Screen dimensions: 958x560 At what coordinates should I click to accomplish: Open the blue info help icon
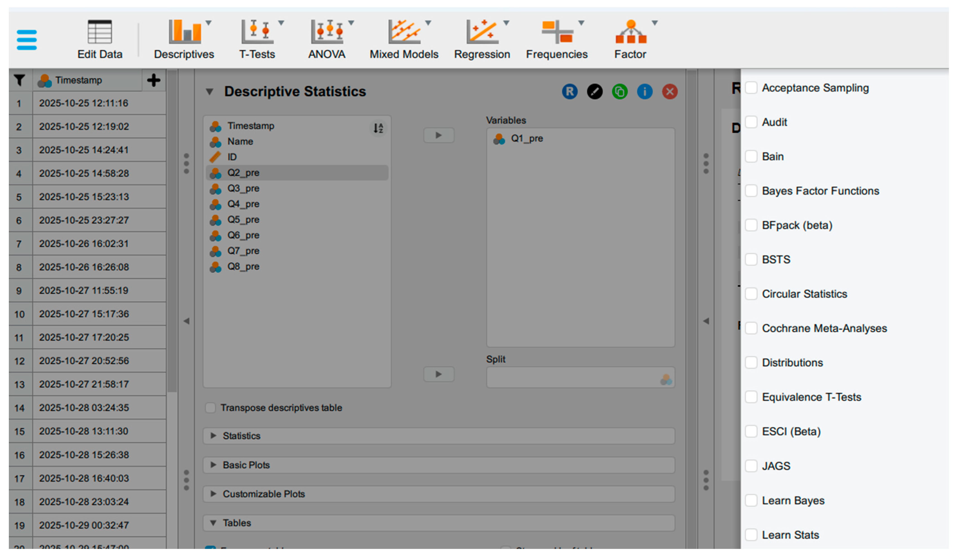[645, 92]
